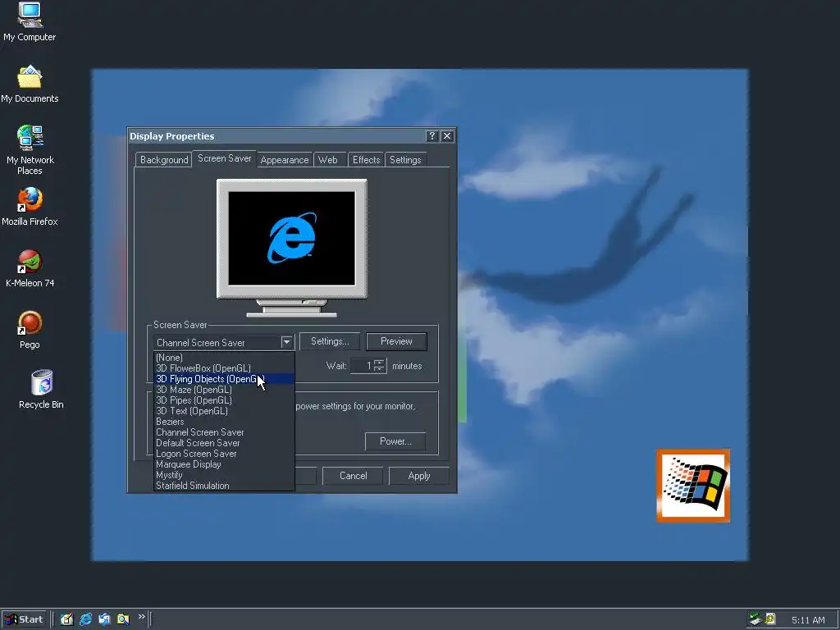Viewport: 840px width, 630px height.
Task: Click the Cancel button
Action: click(x=353, y=476)
